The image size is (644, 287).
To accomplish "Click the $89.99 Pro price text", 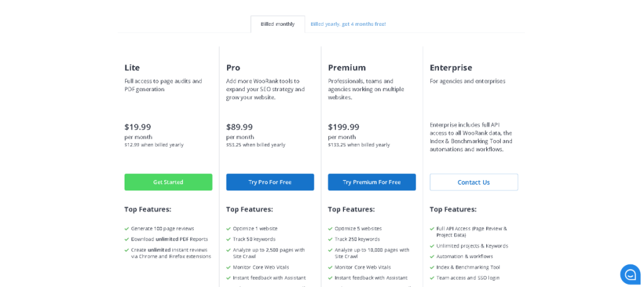I will [x=240, y=127].
